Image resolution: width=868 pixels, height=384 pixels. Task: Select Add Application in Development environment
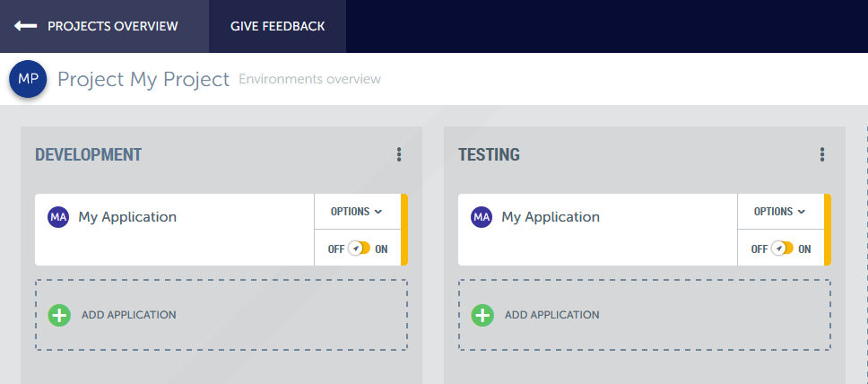[x=128, y=315]
